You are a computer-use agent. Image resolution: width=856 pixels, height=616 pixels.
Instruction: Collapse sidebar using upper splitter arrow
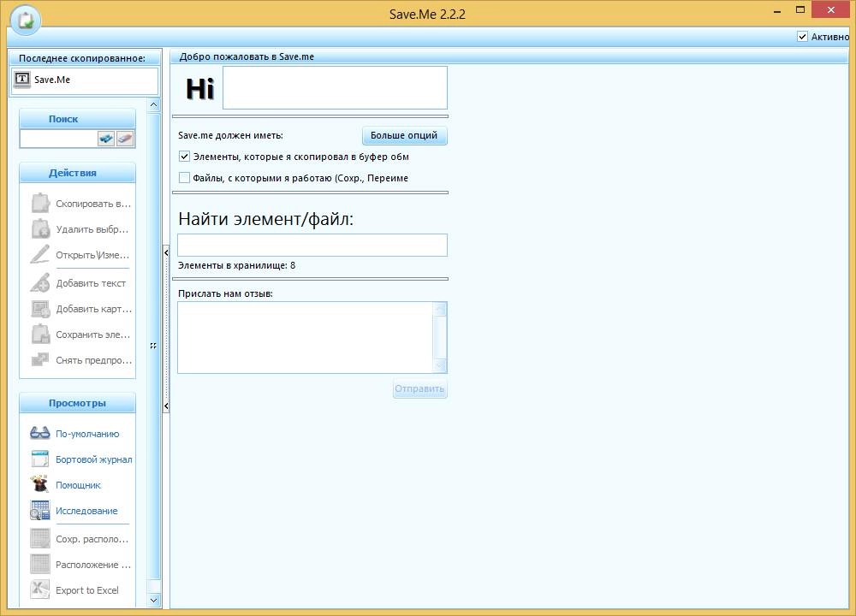[x=166, y=252]
